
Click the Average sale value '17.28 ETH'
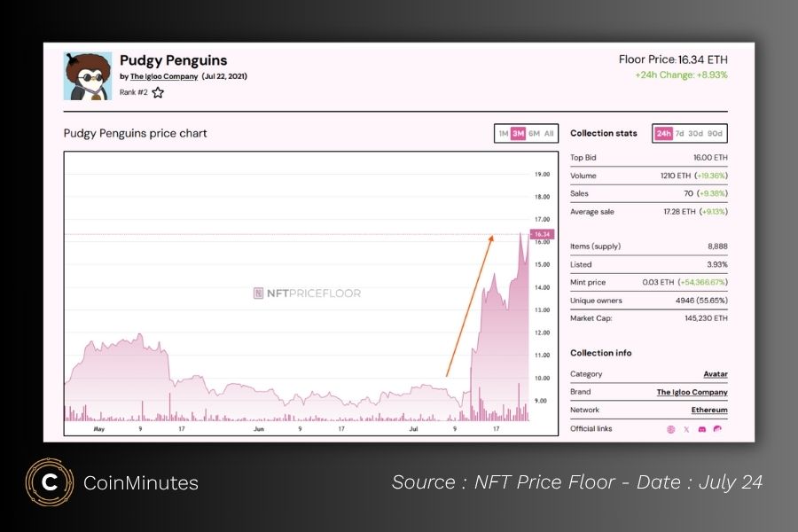pyautogui.click(x=679, y=212)
